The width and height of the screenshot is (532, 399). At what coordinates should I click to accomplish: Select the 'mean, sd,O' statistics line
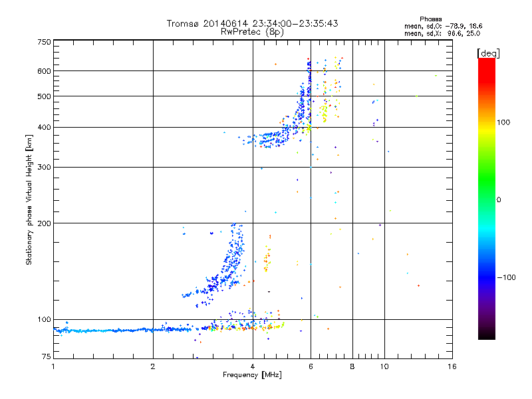coord(443,26)
